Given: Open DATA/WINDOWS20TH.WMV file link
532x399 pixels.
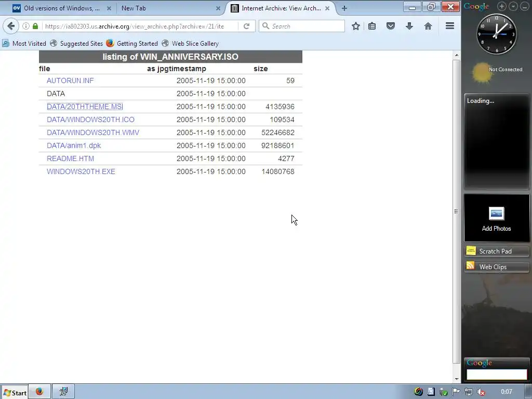Looking at the screenshot, I should (x=93, y=132).
